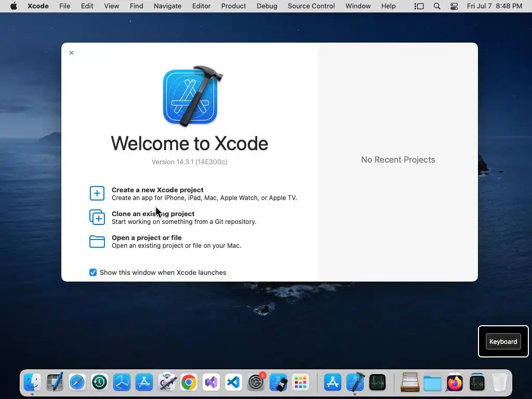Open the Source Control menu
This screenshot has width=532, height=399.
tap(311, 6)
